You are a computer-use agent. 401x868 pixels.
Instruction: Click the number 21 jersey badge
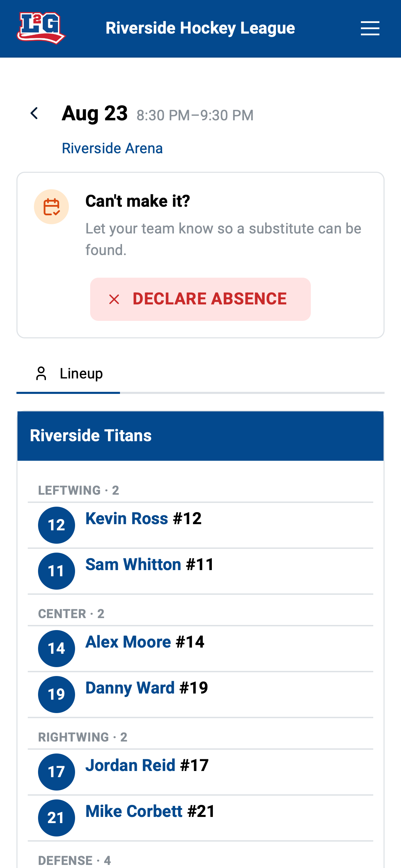(x=57, y=818)
